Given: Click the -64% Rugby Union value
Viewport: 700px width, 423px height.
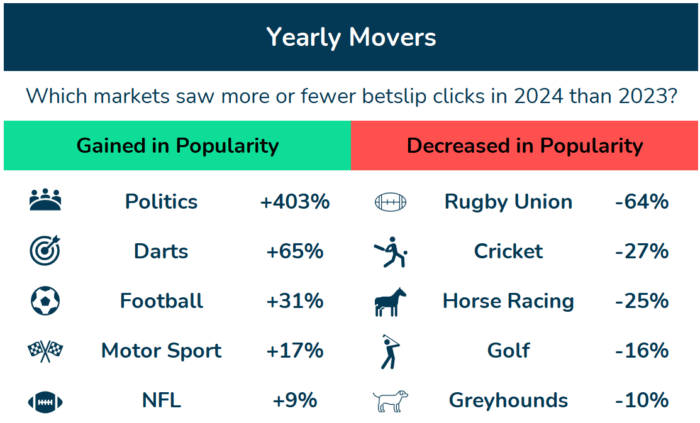Looking at the screenshot, I should click(642, 202).
